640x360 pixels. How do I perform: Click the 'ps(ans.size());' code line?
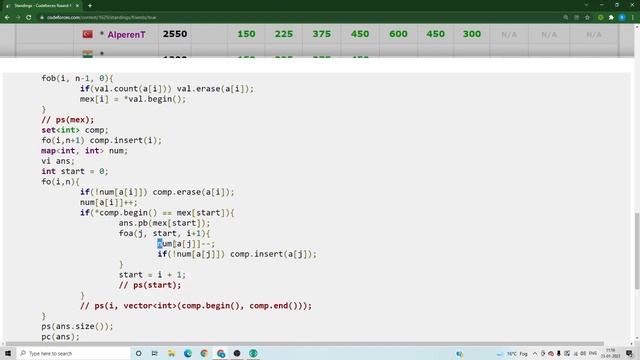77,326
